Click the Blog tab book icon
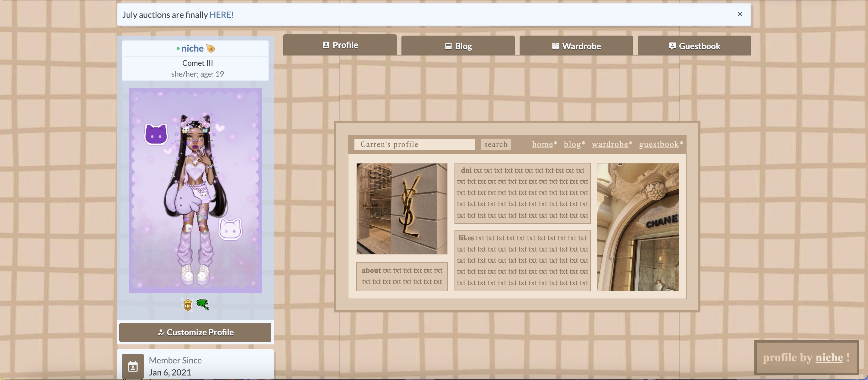868x380 pixels. (x=448, y=46)
